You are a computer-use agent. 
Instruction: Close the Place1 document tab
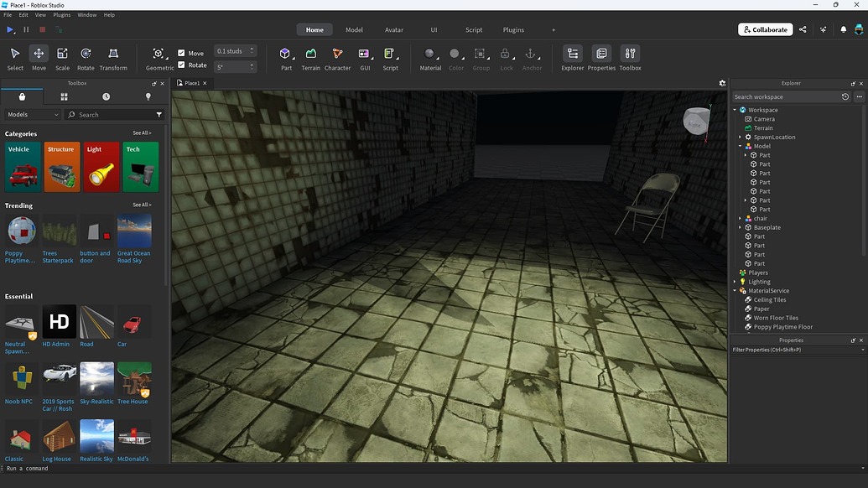click(x=205, y=83)
